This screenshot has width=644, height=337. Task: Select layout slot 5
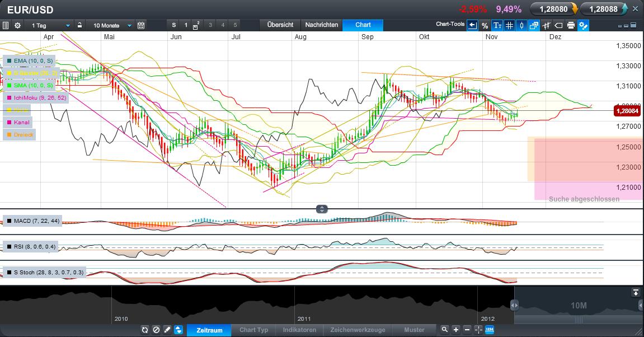point(235,25)
